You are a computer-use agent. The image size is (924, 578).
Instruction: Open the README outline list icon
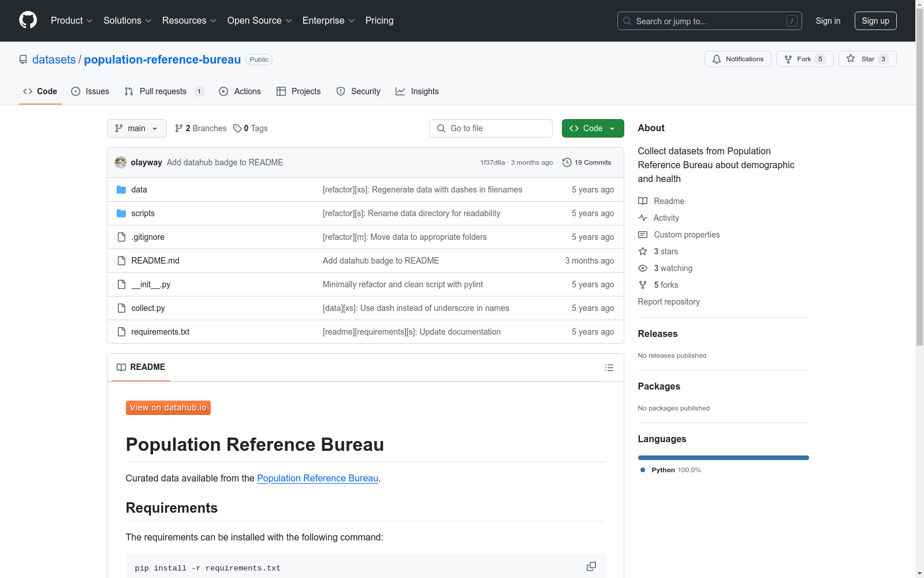click(x=609, y=368)
